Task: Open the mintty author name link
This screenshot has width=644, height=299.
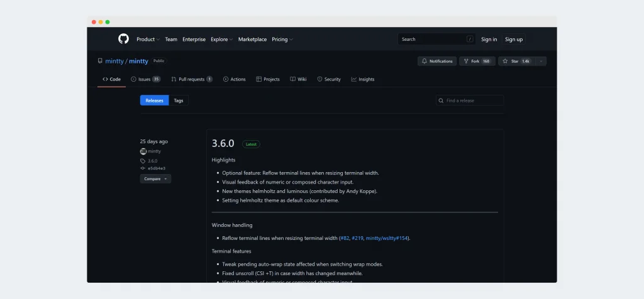Action: (155, 151)
